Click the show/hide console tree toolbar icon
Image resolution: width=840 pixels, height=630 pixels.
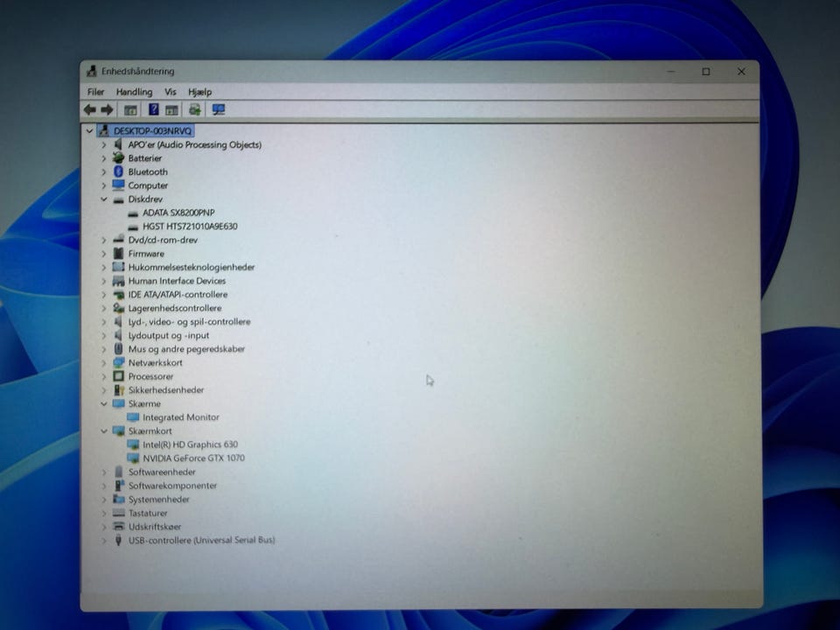pyautogui.click(x=130, y=110)
